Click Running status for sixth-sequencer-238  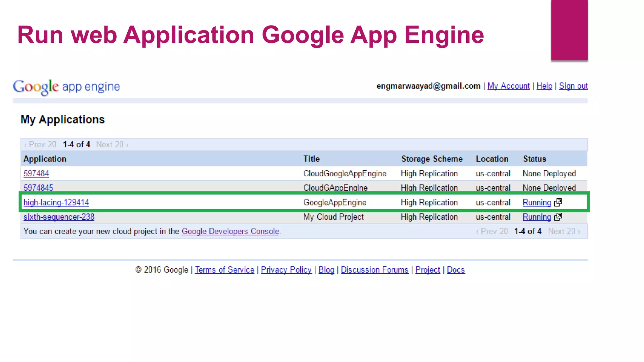click(x=537, y=217)
